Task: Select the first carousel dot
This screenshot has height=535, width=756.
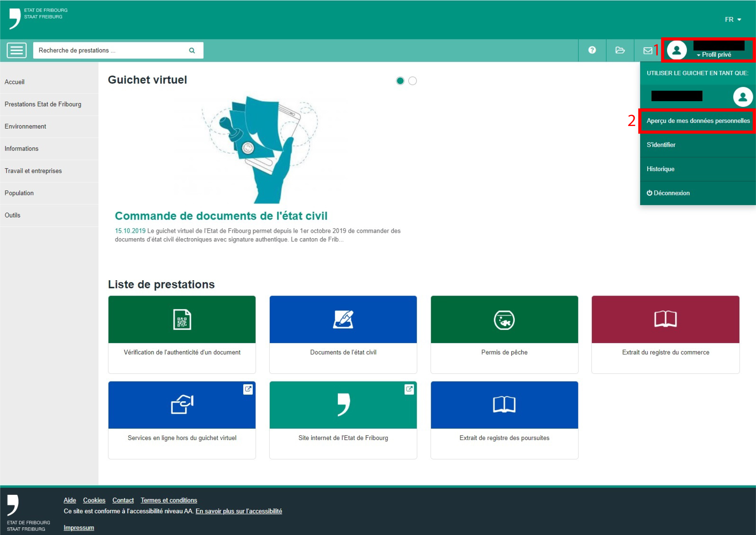Action: 400,81
